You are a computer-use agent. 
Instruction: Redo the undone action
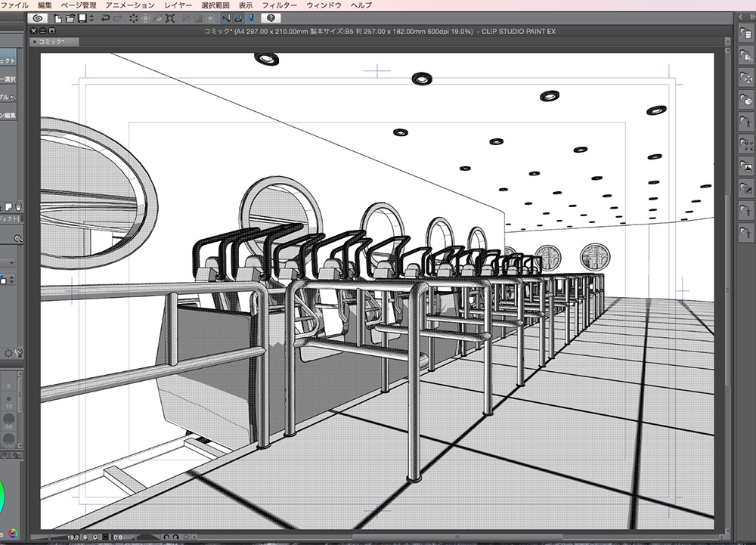(117, 18)
